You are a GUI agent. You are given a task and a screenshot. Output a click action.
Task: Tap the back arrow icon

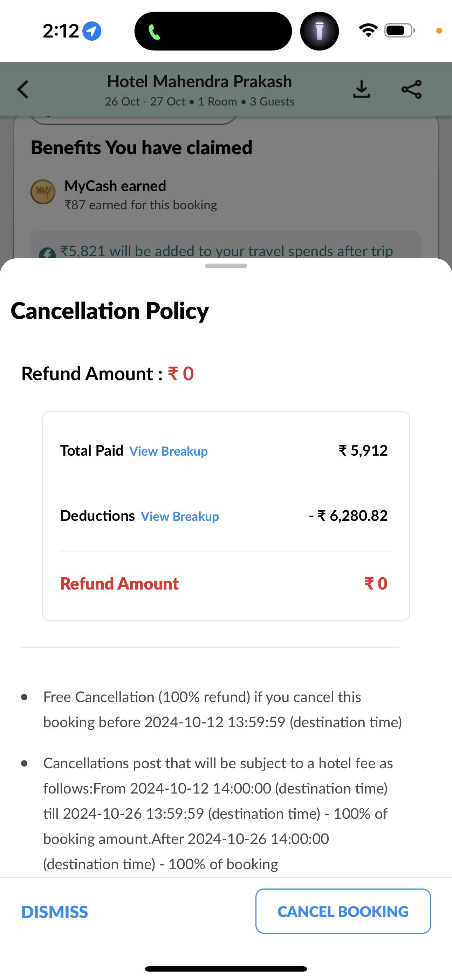coord(23,89)
